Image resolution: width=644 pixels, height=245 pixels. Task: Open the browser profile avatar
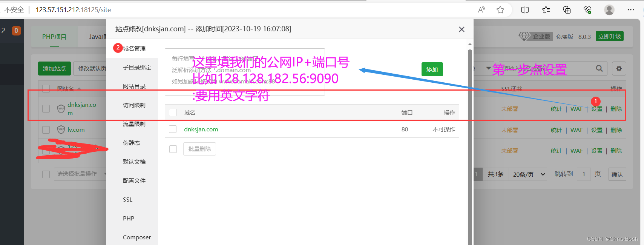click(x=609, y=10)
